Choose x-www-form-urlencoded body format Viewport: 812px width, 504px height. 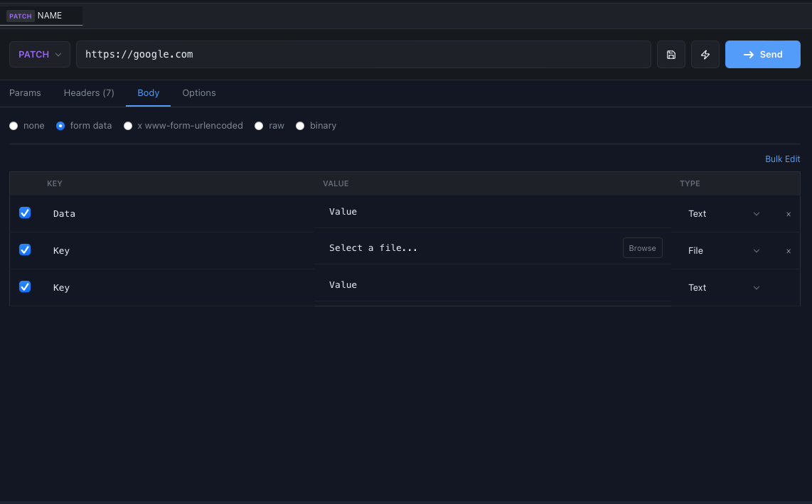[x=128, y=125]
